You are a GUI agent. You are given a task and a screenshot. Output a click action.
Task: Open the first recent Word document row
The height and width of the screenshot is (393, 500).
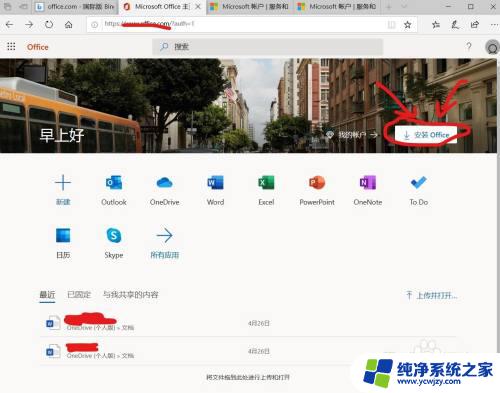click(248, 323)
